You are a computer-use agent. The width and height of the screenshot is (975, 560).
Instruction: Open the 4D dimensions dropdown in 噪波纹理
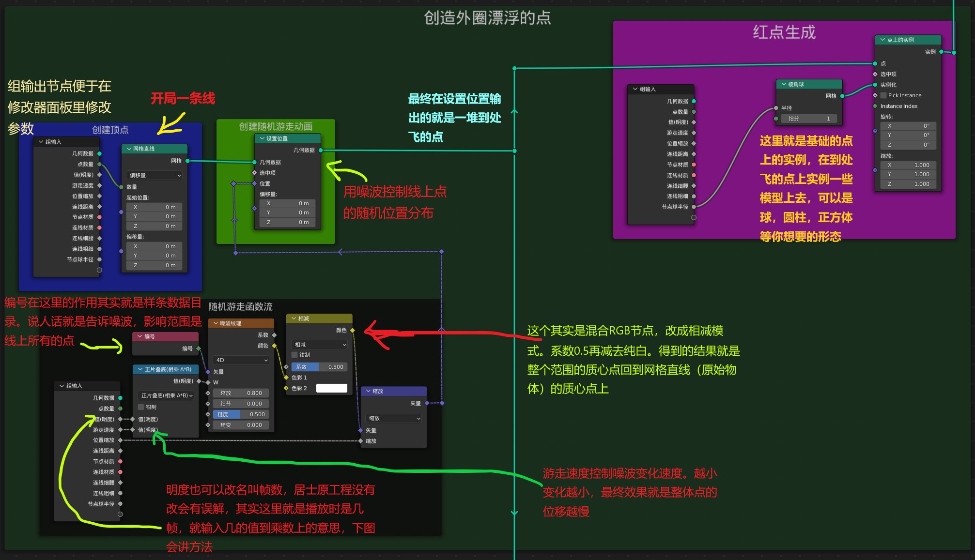(241, 360)
